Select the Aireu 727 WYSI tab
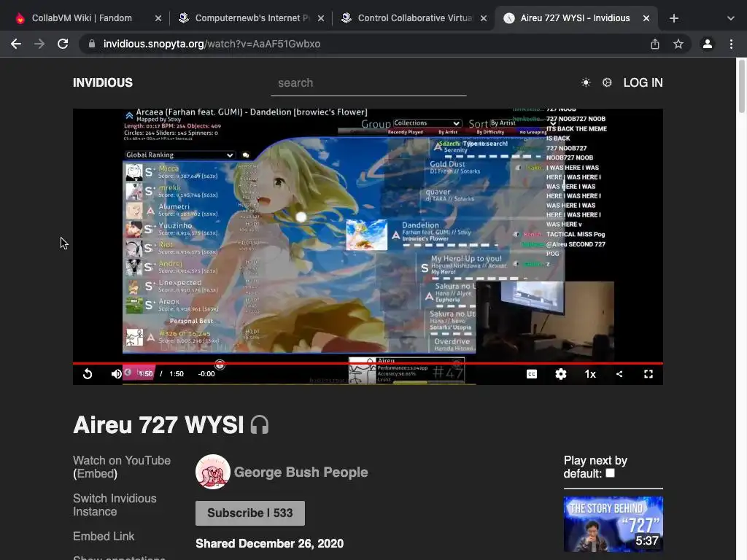The height and width of the screenshot is (560, 747). click(x=575, y=18)
